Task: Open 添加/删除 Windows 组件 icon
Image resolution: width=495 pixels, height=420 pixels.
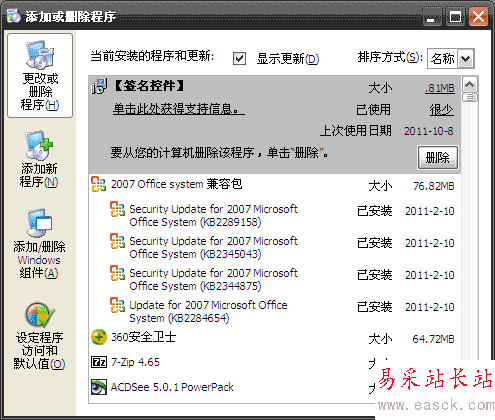Action: pyautogui.click(x=39, y=223)
